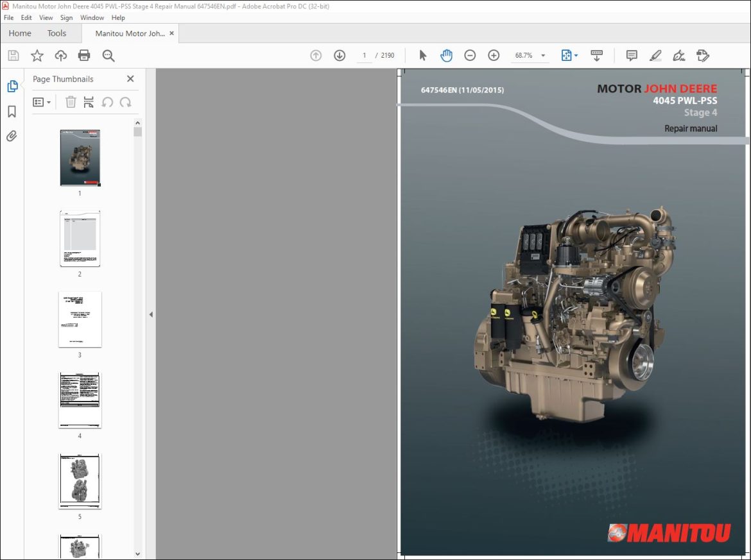Open the View menu
751x560 pixels.
(x=46, y=18)
